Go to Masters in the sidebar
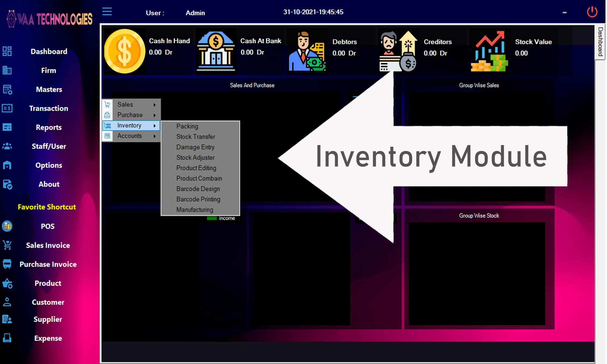607x364 pixels. pyautogui.click(x=49, y=89)
